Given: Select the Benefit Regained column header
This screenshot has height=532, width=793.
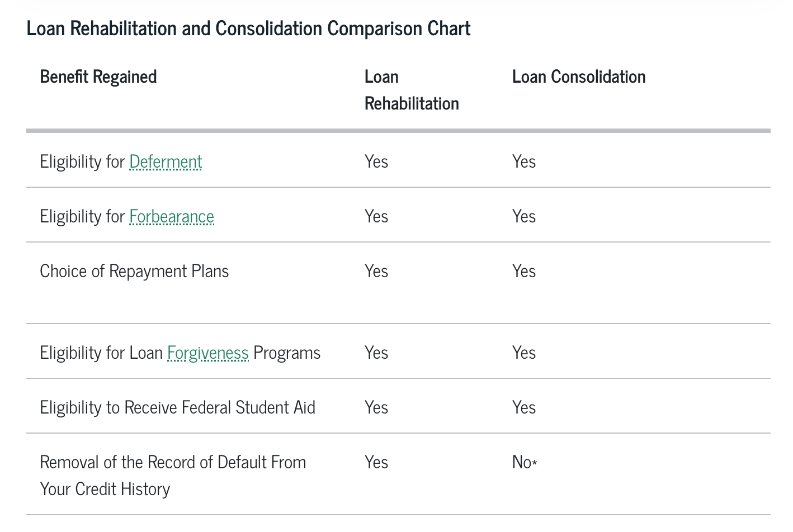Looking at the screenshot, I should point(98,77).
